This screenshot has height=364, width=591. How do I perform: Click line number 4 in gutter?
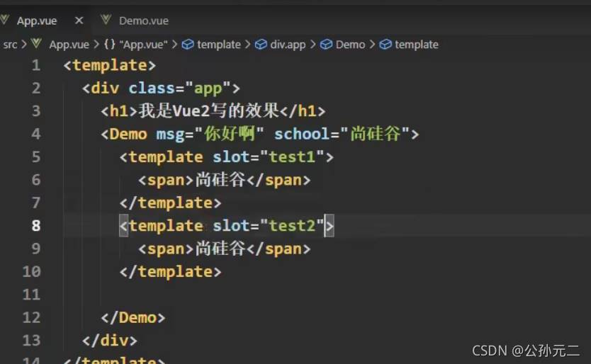point(36,134)
